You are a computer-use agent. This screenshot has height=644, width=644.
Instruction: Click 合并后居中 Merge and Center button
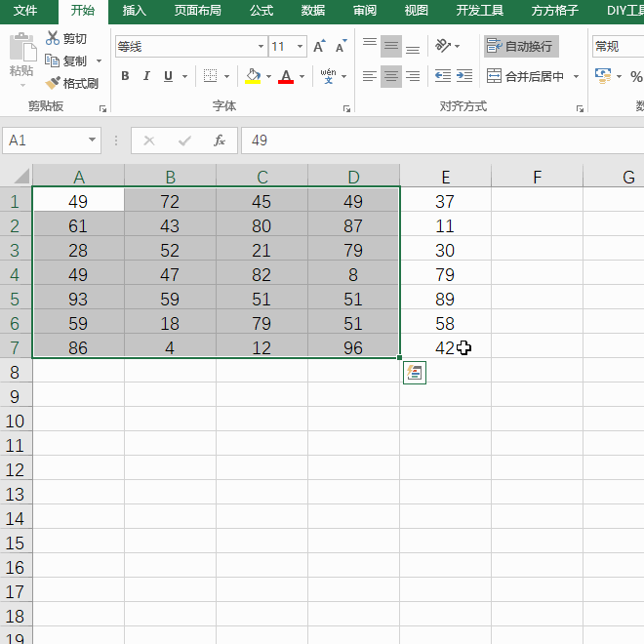(x=526, y=76)
